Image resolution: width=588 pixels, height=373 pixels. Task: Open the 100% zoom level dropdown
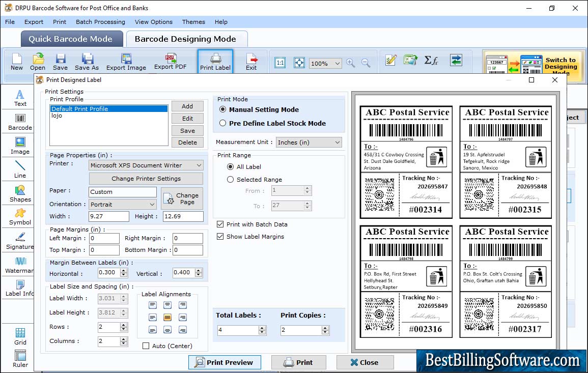[x=325, y=63]
